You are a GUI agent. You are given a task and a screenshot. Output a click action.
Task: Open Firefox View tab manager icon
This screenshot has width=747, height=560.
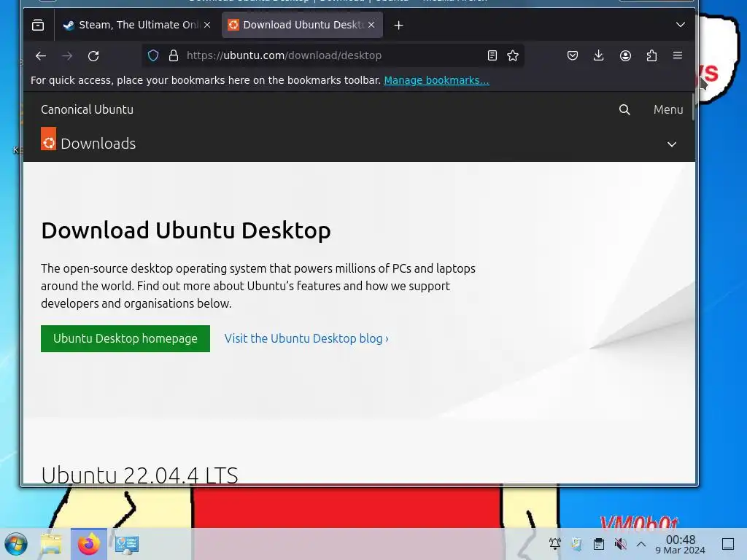(38, 25)
